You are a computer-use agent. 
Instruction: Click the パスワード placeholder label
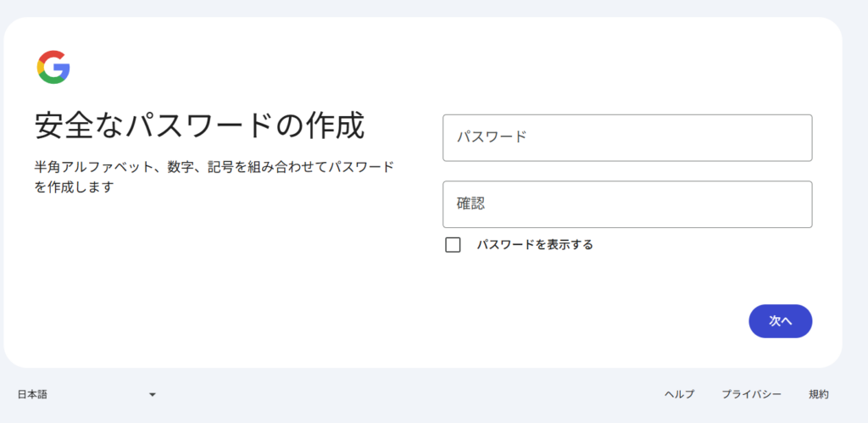click(x=492, y=136)
